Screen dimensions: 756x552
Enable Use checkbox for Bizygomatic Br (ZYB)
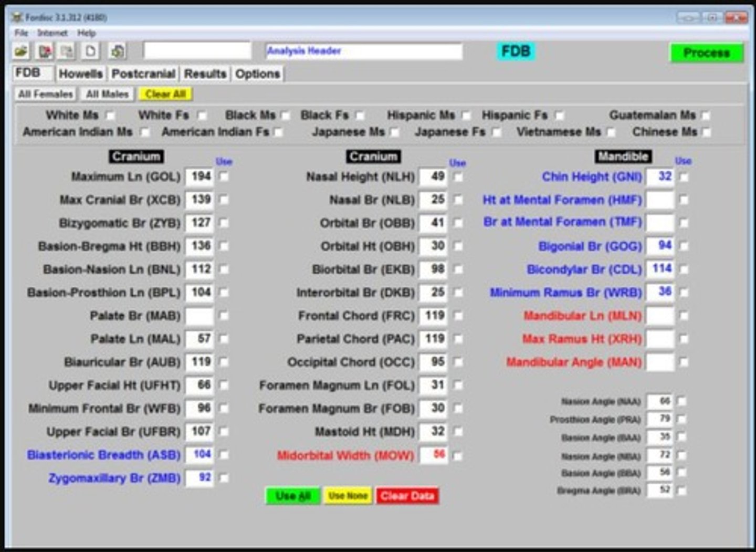(224, 223)
